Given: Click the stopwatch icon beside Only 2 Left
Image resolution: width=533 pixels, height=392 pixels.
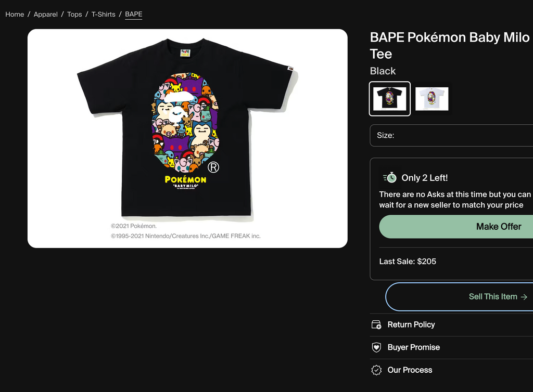Looking at the screenshot, I should (x=390, y=178).
